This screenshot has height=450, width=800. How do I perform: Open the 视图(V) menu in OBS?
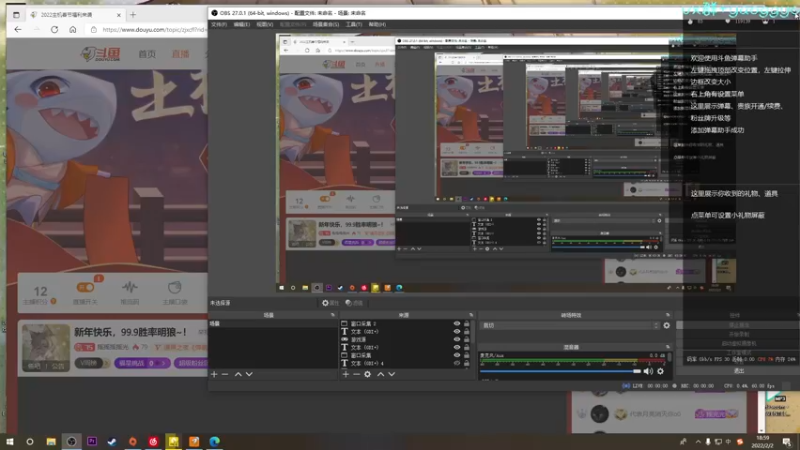click(x=264, y=24)
